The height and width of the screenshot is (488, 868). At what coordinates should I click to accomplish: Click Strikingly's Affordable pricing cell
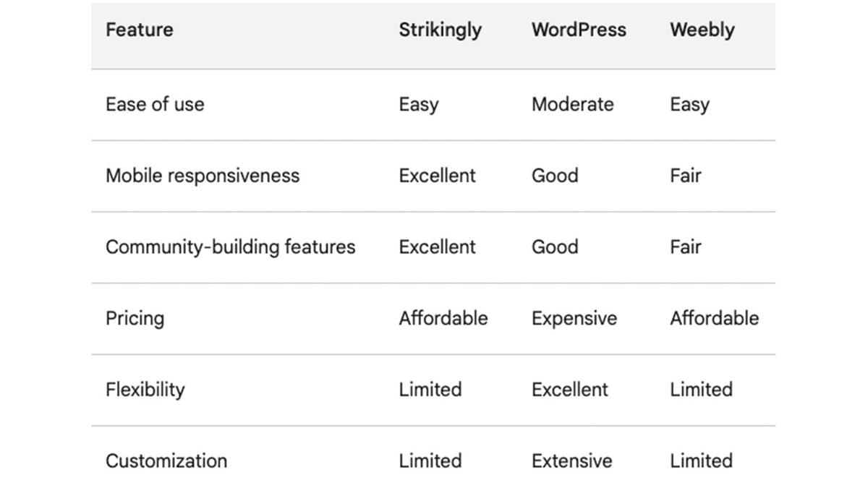click(x=443, y=318)
